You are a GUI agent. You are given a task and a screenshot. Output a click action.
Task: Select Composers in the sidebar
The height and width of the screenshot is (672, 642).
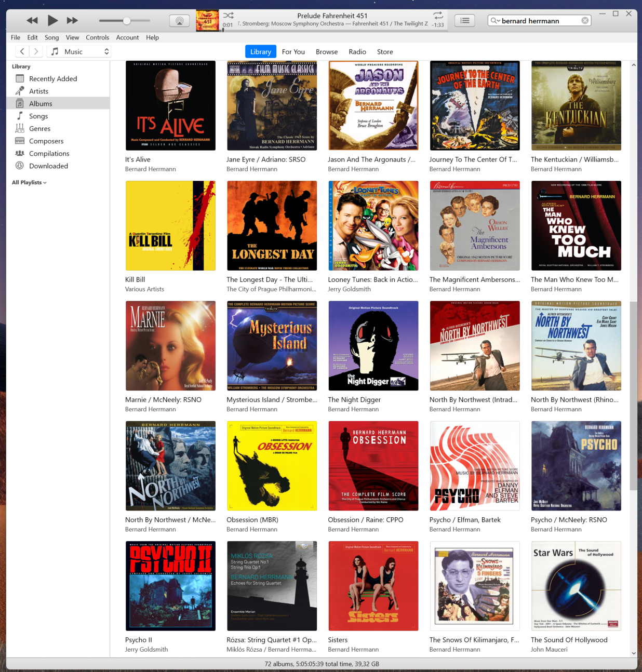click(x=58, y=141)
